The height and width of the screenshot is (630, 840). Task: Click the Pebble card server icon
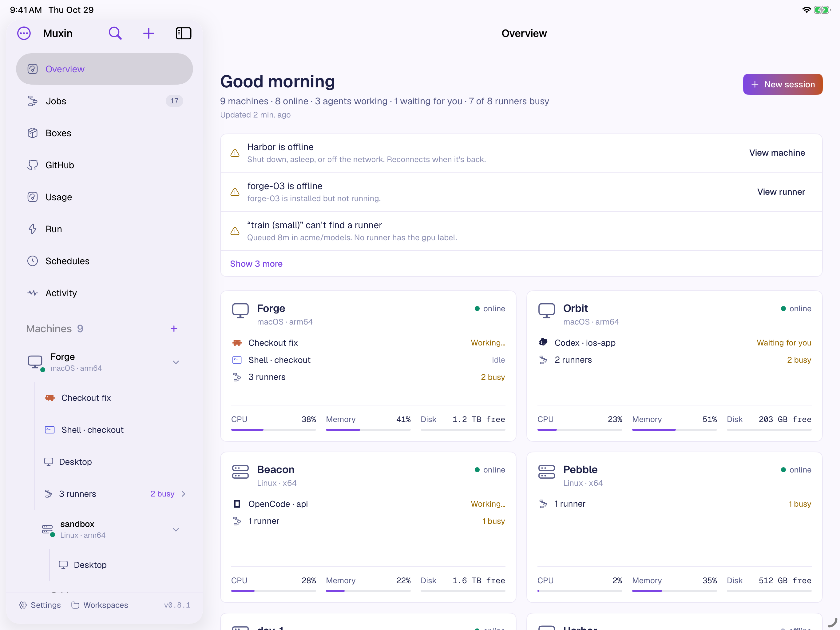(546, 472)
